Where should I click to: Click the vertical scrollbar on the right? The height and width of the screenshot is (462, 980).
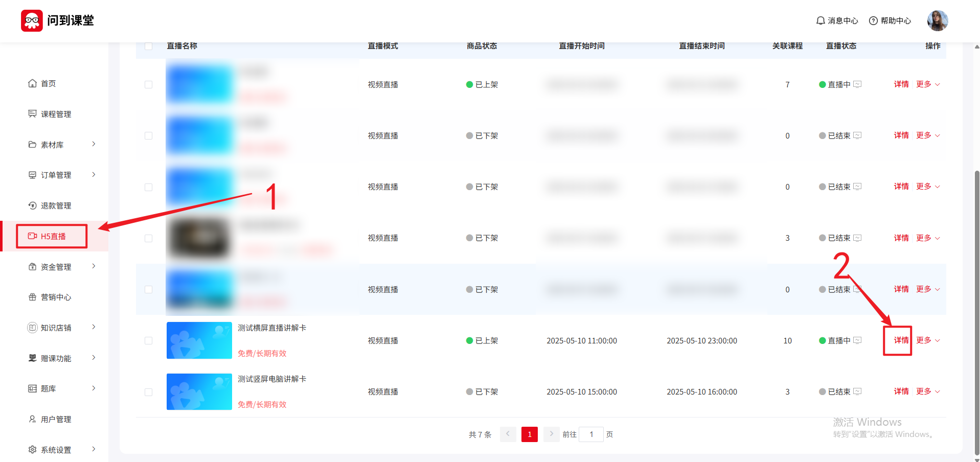pos(977,307)
